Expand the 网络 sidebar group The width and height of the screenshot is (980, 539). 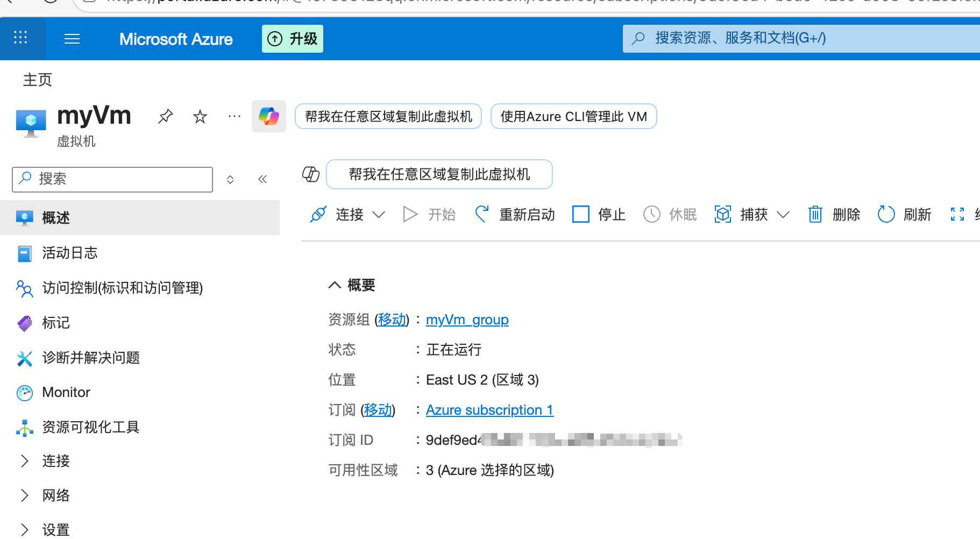24,495
